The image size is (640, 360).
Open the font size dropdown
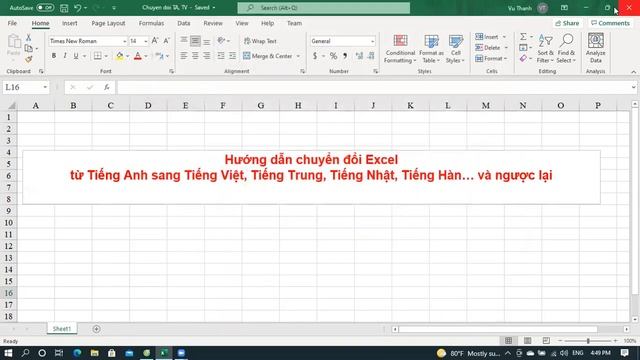(145, 41)
